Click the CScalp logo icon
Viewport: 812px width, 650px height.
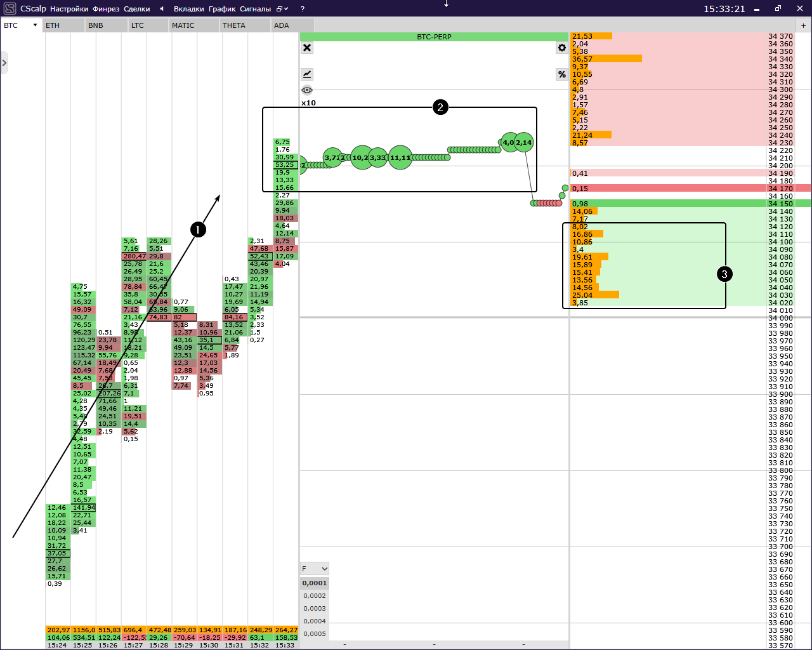tap(10, 9)
